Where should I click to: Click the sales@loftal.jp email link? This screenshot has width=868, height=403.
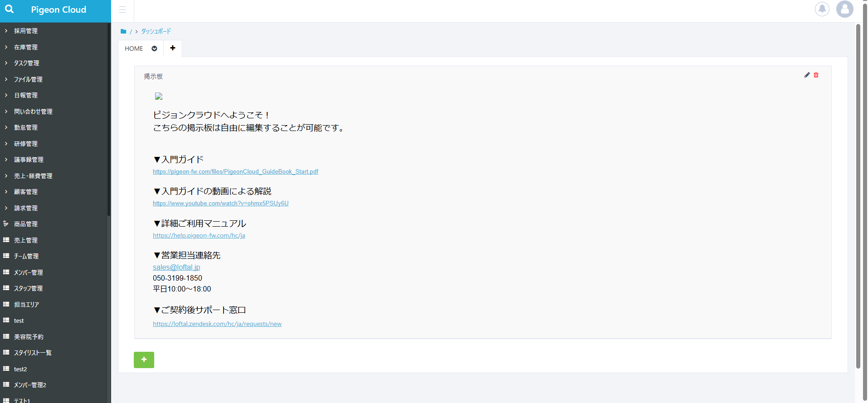(x=176, y=267)
